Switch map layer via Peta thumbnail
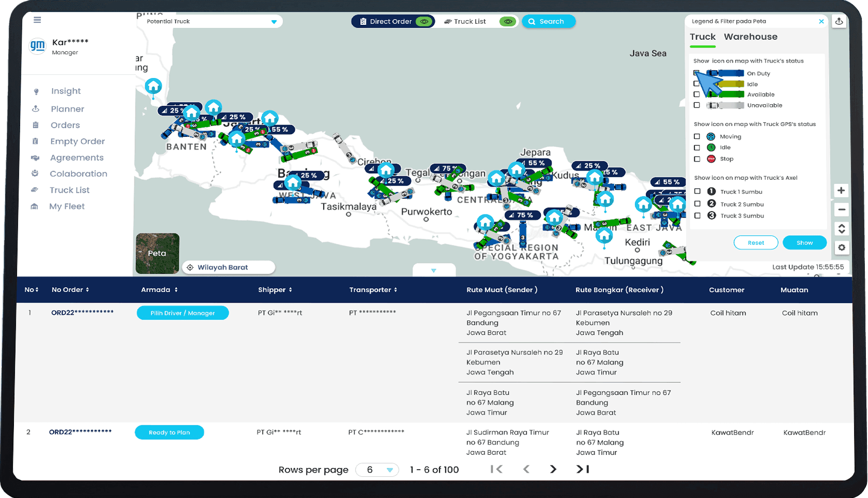The width and height of the screenshot is (868, 498). [x=157, y=253]
